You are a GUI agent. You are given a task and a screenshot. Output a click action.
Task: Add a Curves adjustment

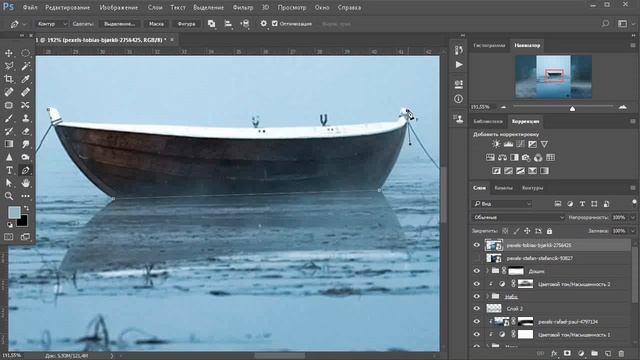520,144
